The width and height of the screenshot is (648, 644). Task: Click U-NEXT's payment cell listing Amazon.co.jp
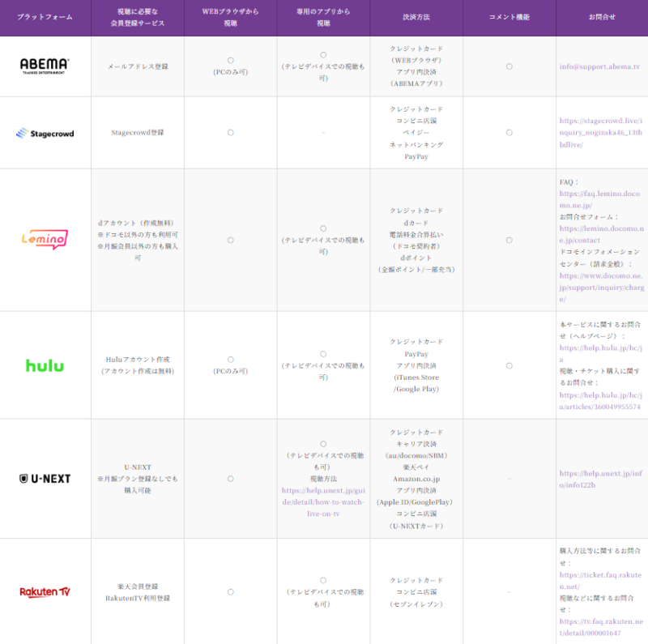416,479
